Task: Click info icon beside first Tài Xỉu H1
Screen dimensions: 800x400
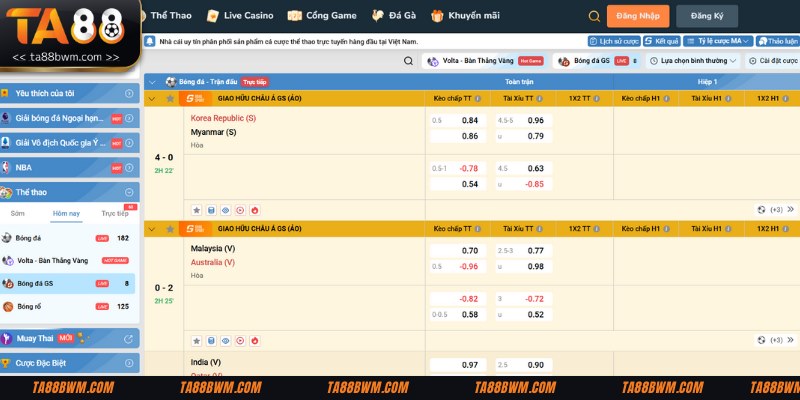Action: [x=728, y=98]
